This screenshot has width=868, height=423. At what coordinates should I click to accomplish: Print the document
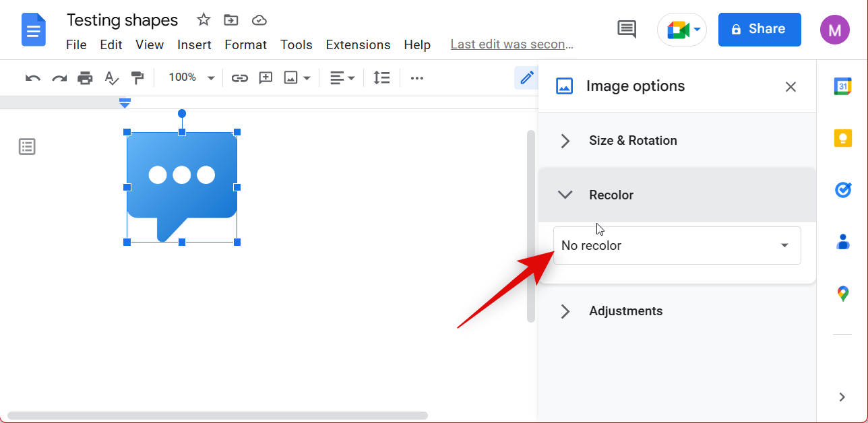(85, 78)
